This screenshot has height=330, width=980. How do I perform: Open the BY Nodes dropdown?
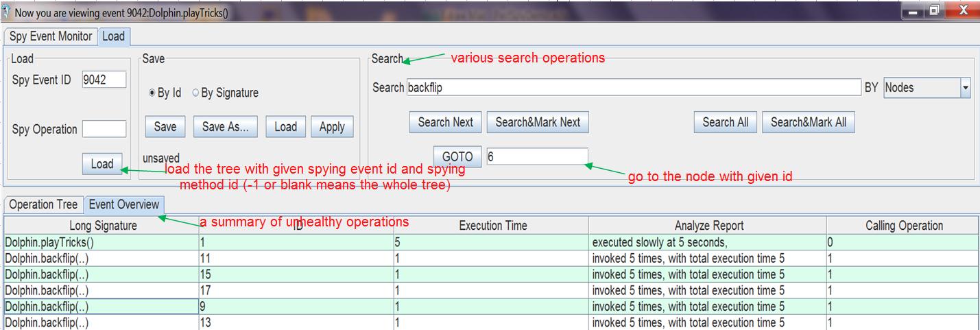pos(927,87)
